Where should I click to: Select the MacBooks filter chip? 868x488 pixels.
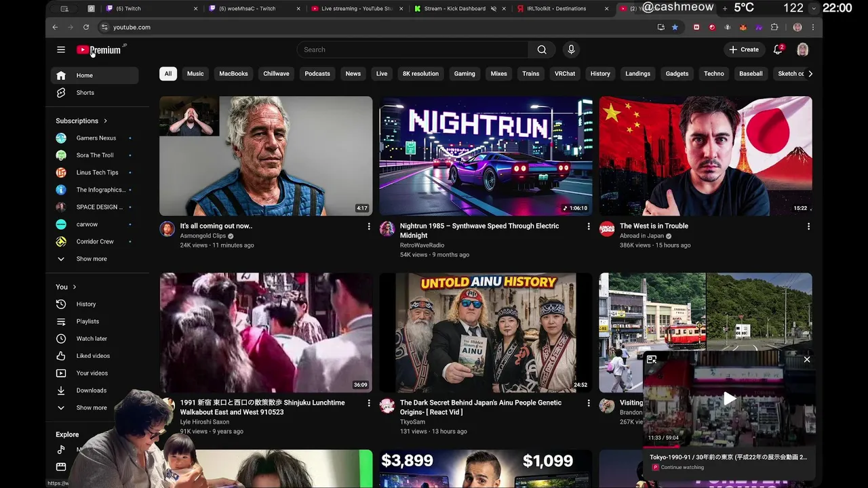[x=233, y=73]
